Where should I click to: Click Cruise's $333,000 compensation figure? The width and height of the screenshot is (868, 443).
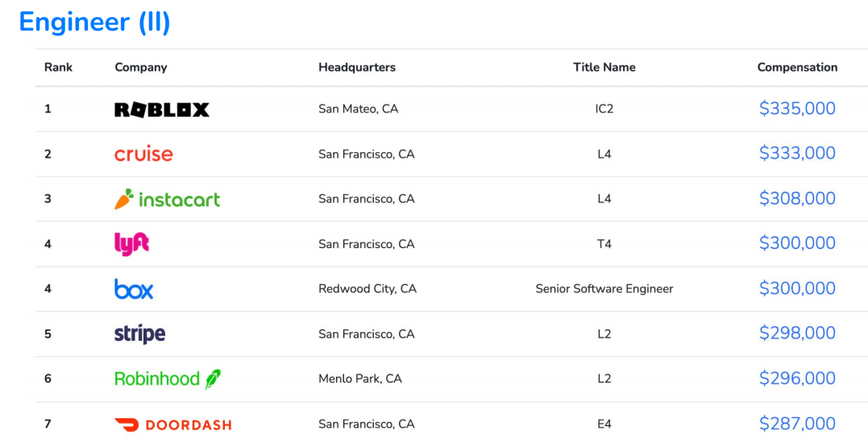coord(797,154)
